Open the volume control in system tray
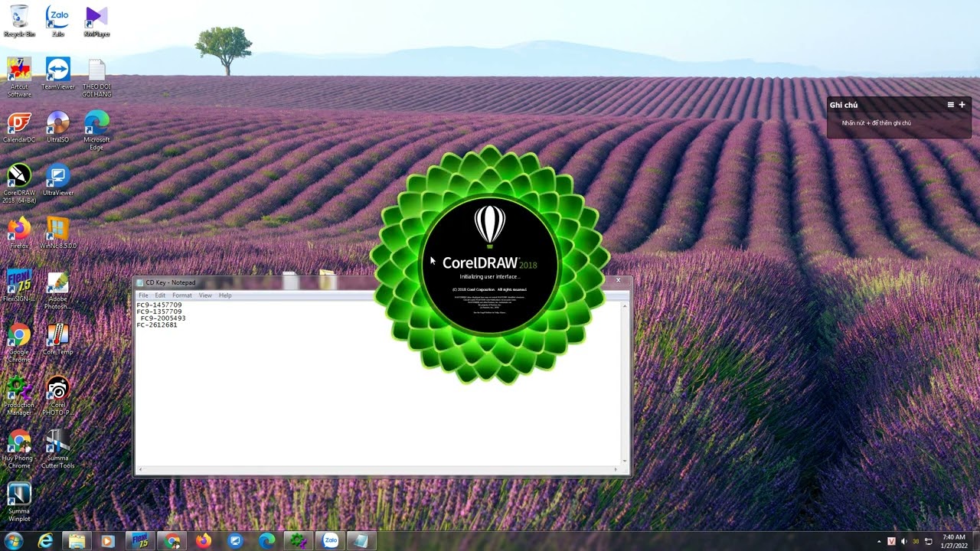Viewport: 980px width, 551px height. click(x=903, y=542)
